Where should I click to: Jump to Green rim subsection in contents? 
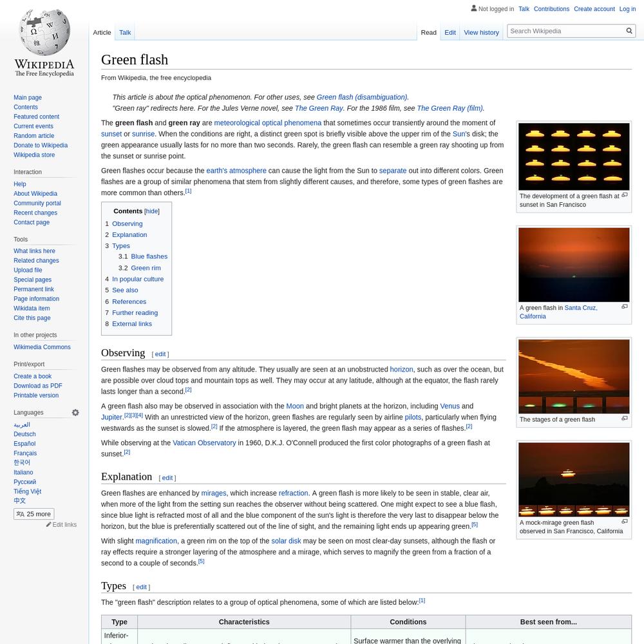146,268
